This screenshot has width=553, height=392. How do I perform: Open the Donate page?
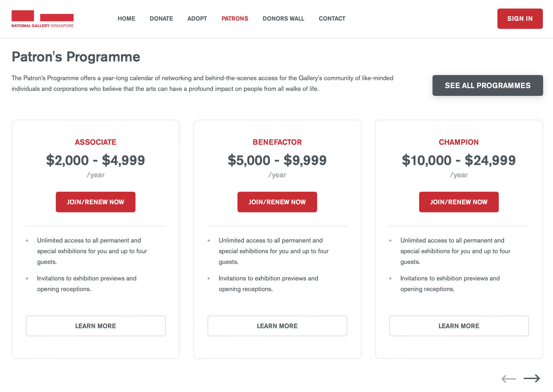(161, 19)
